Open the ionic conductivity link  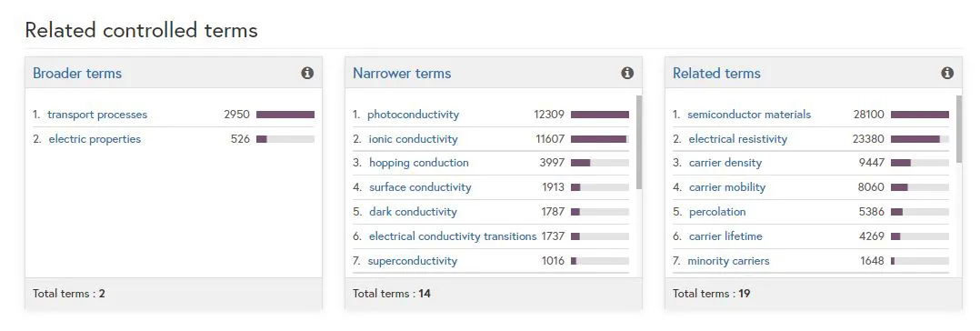(x=413, y=139)
